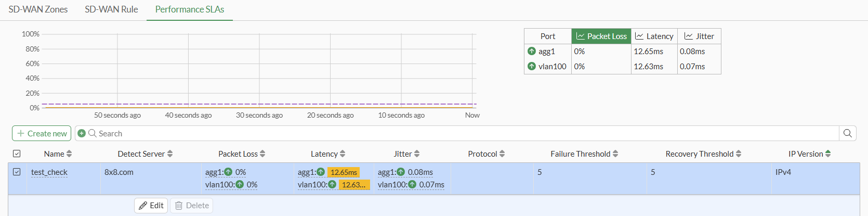Screen dimensions: 868x216
Task: Click the Latency chart icon in Port table header
Action: coord(639,36)
